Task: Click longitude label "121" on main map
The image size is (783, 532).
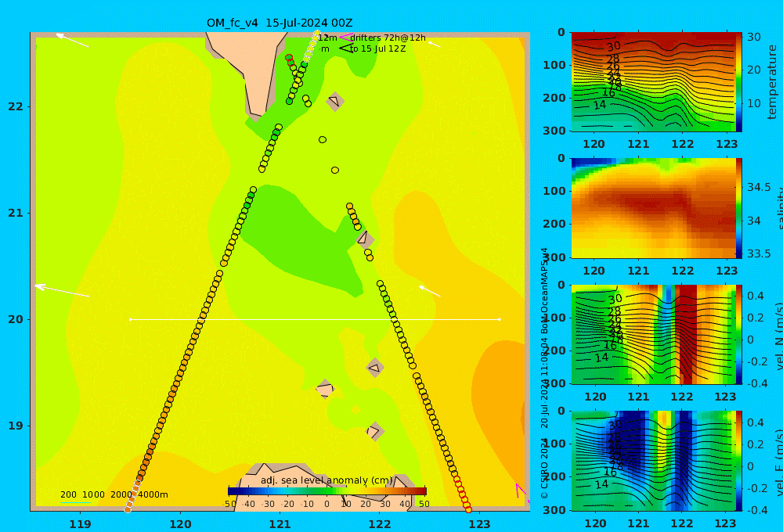Action: pos(280,524)
